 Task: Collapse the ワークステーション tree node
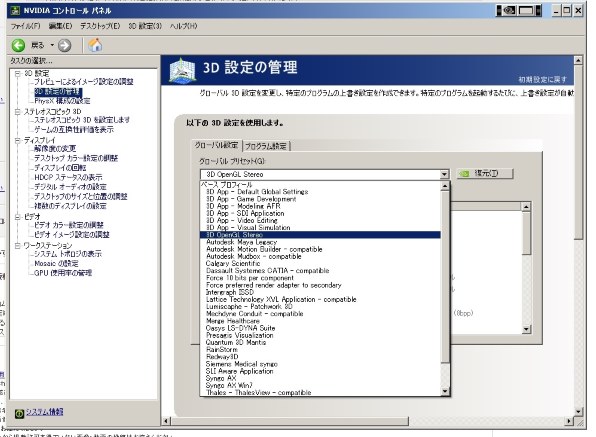point(17,246)
